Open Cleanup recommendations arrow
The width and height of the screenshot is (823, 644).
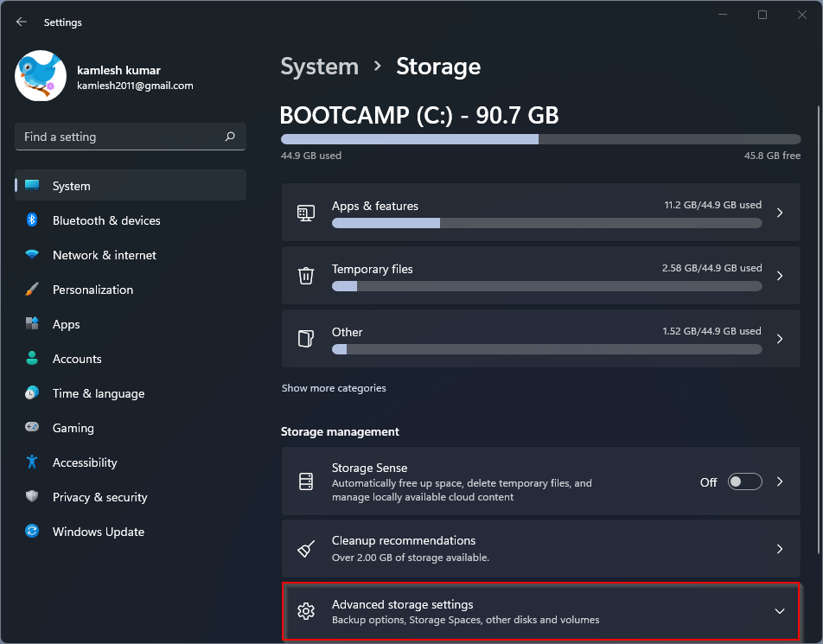click(779, 549)
